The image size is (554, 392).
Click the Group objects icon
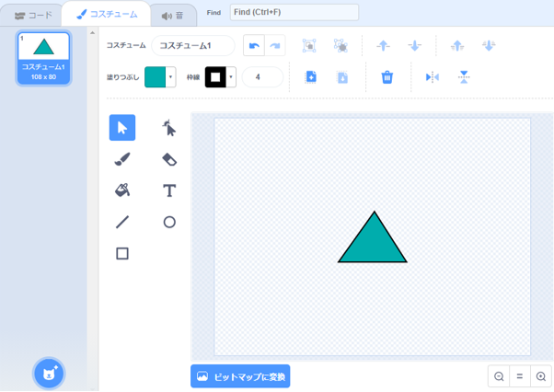click(x=309, y=46)
